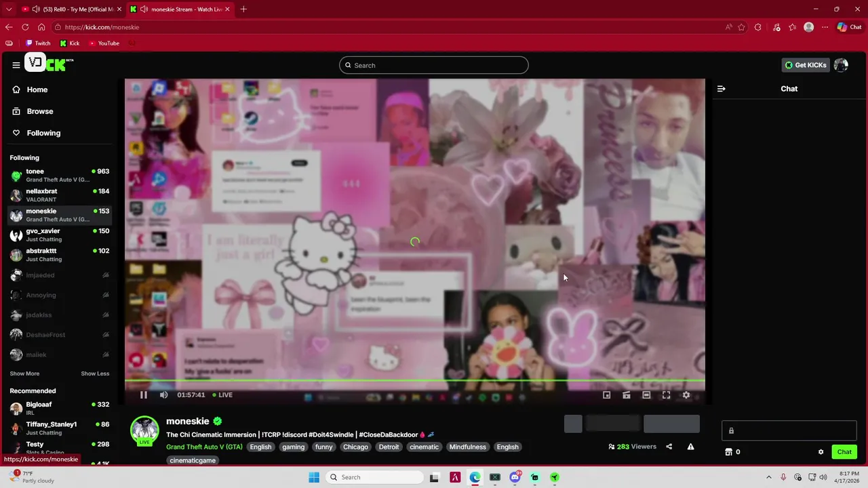868x488 pixels.
Task: Collapse following list with Show Less
Action: (x=95, y=373)
